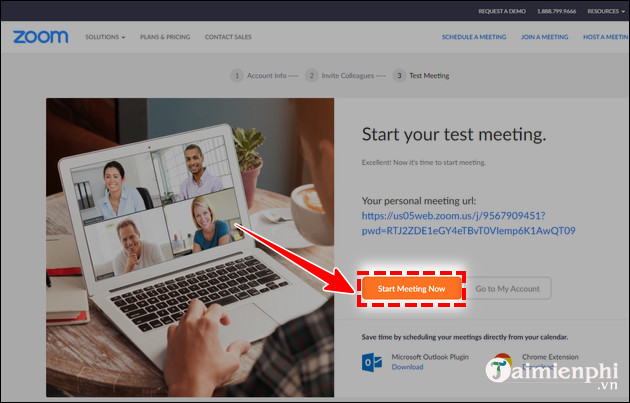630x403 pixels.
Task: Click the 'Start your test meeting.' heading
Action: pos(454,134)
